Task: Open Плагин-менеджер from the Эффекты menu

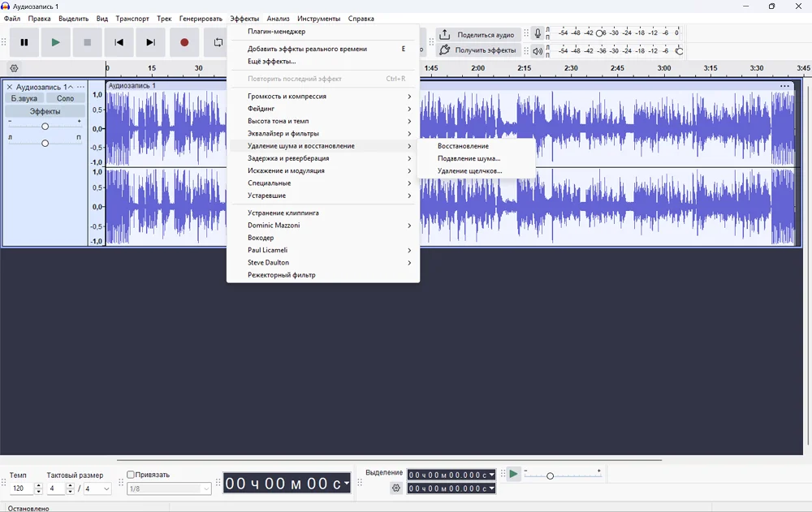Action: [277, 32]
